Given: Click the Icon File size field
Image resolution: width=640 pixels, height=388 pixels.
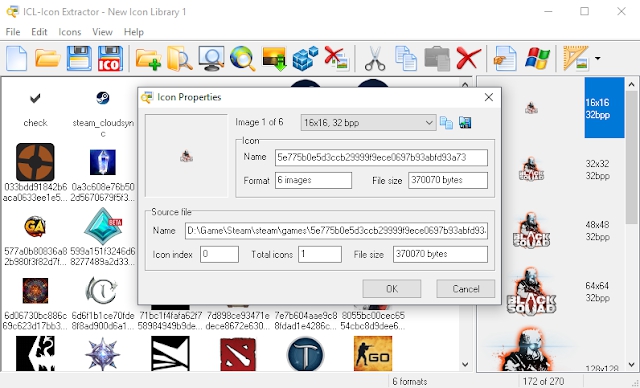Looking at the screenshot, I should pyautogui.click(x=448, y=180).
